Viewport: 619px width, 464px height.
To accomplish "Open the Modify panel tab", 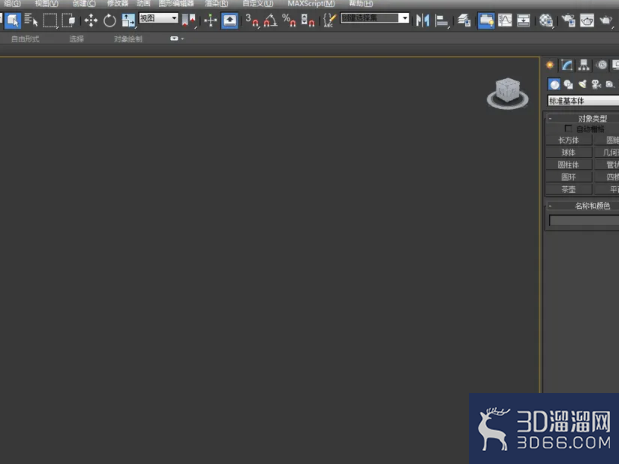I will 567,65.
